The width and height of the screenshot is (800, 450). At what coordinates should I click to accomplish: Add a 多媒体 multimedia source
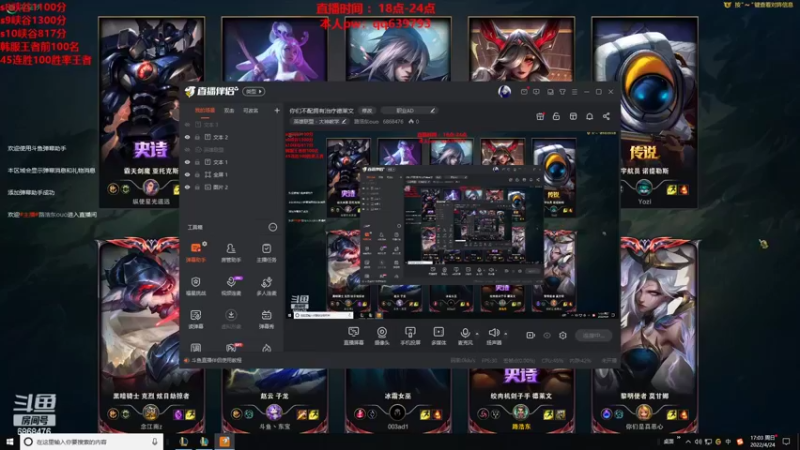point(439,336)
